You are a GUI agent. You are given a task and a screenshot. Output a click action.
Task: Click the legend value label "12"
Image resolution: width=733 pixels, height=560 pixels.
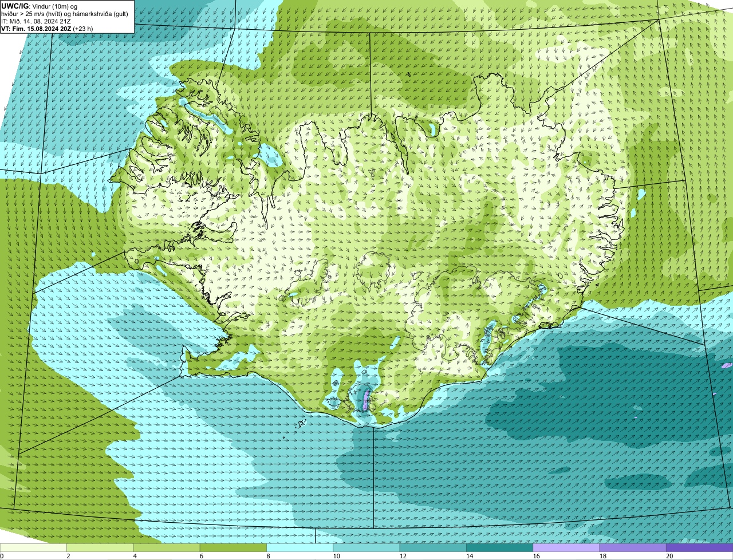403,556
